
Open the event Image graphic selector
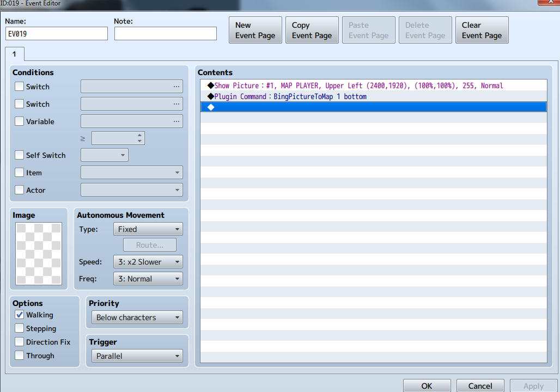(x=39, y=254)
